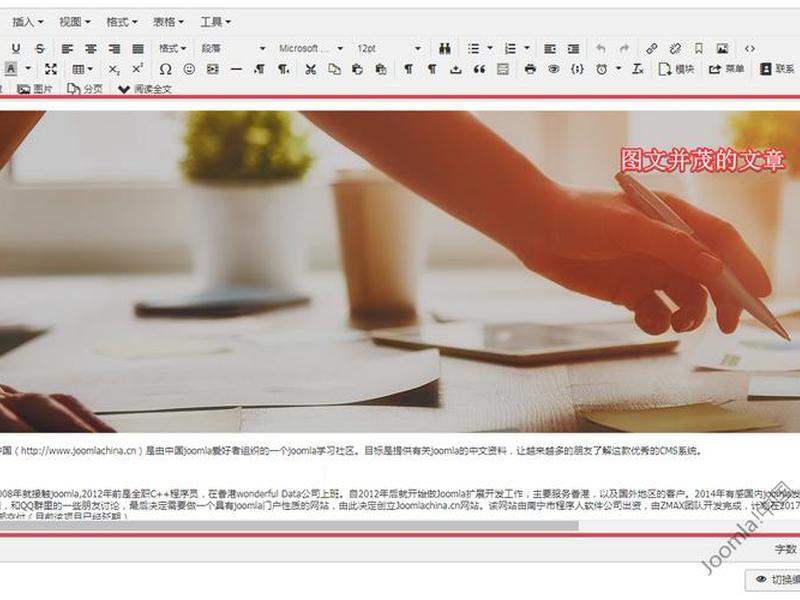Toggle strikethrough formatting
Screen dimensions: 800x600
click(x=40, y=48)
